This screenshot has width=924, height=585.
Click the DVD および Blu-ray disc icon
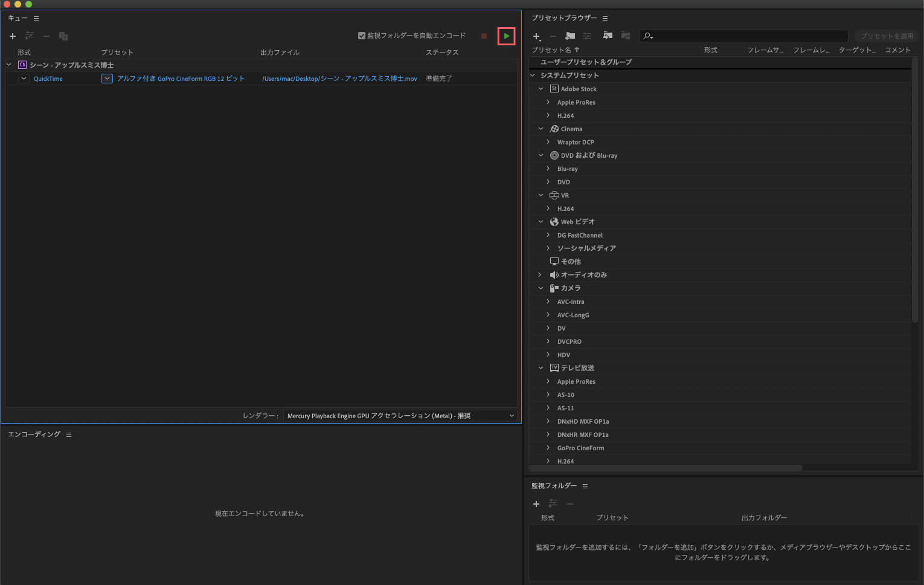(554, 155)
